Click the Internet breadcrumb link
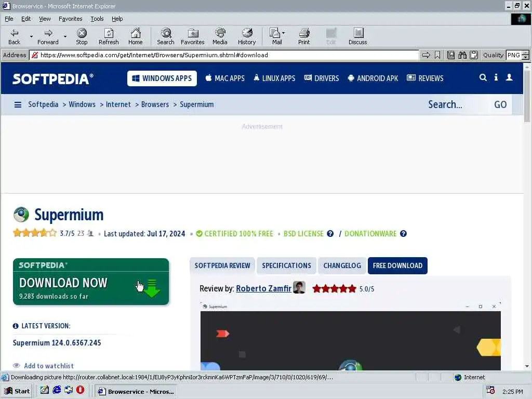 click(x=118, y=104)
